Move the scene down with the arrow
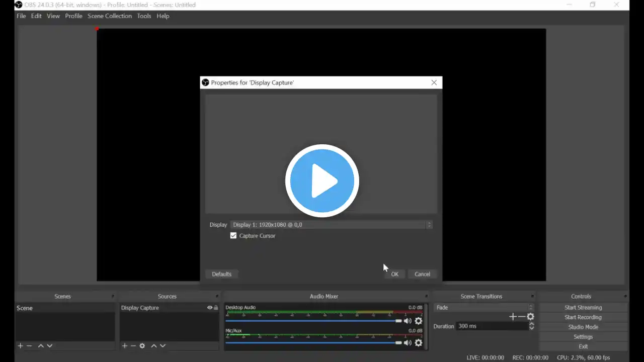644x362 pixels. click(49, 346)
